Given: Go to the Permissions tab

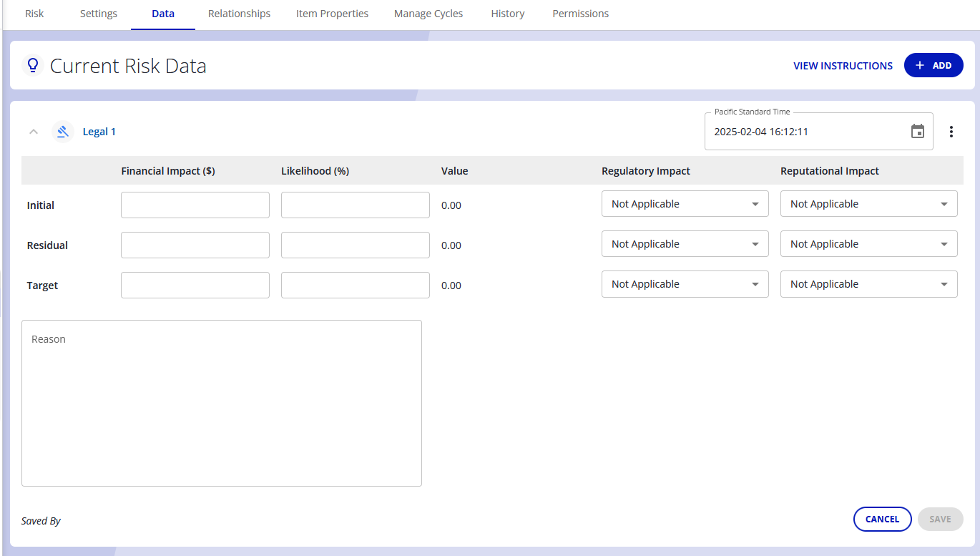Looking at the screenshot, I should pos(580,14).
